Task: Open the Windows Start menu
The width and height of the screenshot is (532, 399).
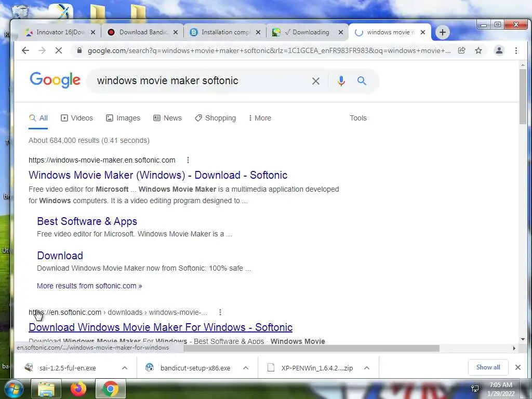Action: coord(14,389)
